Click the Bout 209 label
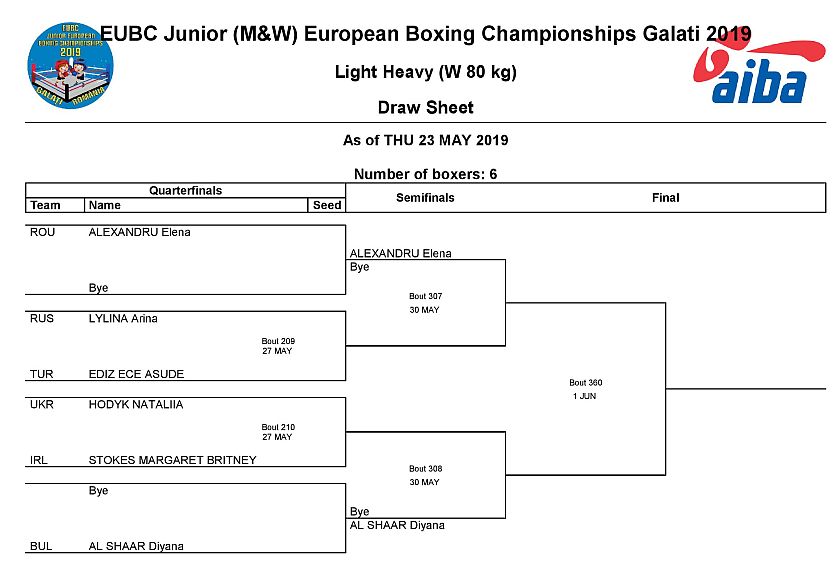 [x=278, y=341]
